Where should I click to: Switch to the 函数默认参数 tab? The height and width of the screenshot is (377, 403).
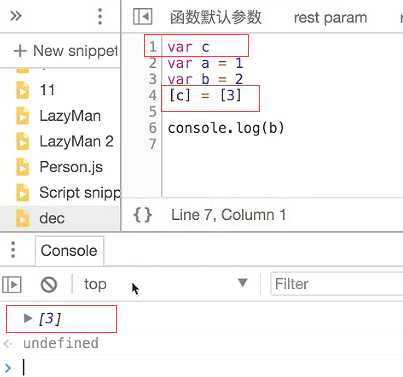coord(216,17)
